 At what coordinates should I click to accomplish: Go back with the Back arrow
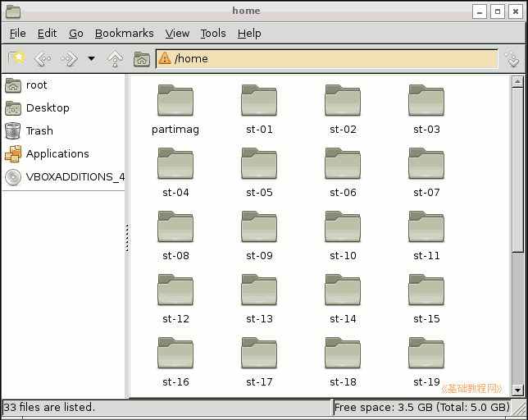43,59
